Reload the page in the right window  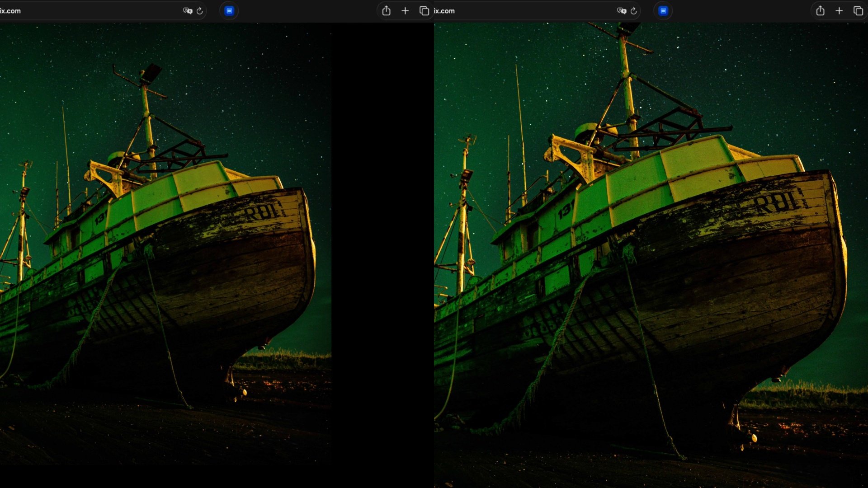(633, 11)
